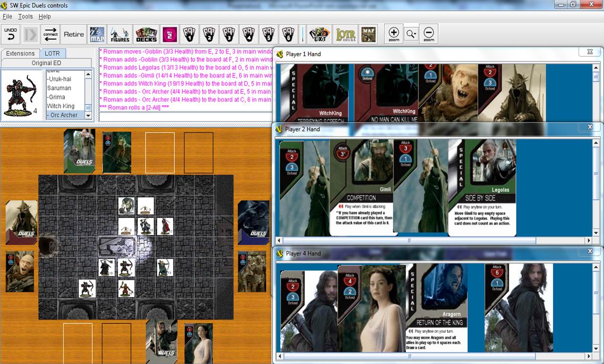
Task: Select - Orc Archer in the figure list
Action: [x=65, y=115]
